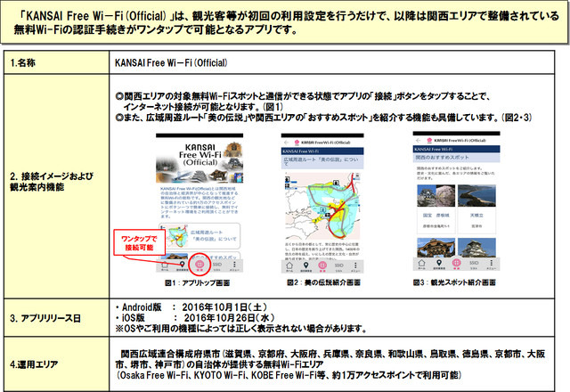
Task: Tap the pink globe connect icon in Figure 3
Action: pyautogui.click(x=457, y=264)
